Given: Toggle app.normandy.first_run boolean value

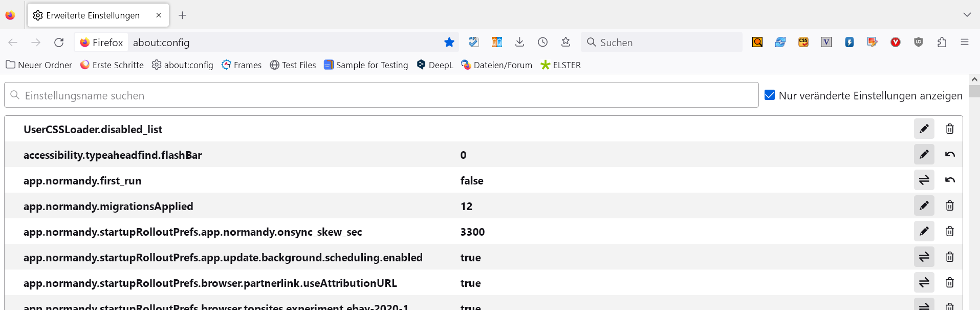Looking at the screenshot, I should (924, 180).
